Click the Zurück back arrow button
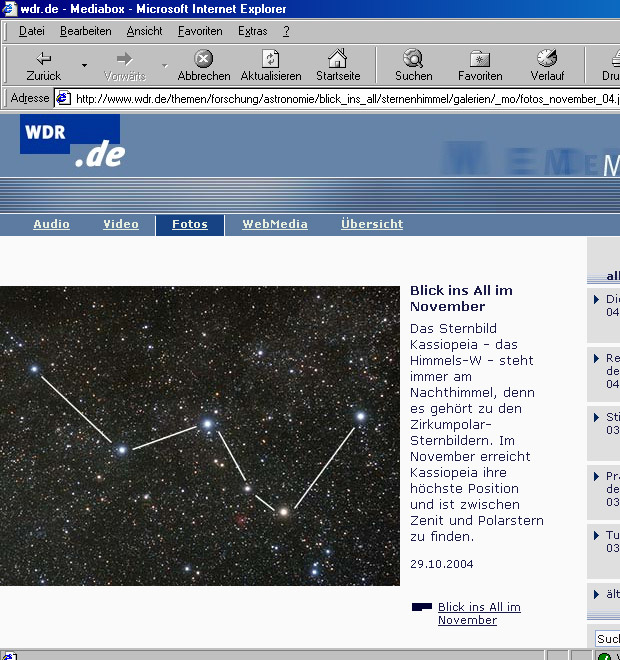 click(x=44, y=66)
